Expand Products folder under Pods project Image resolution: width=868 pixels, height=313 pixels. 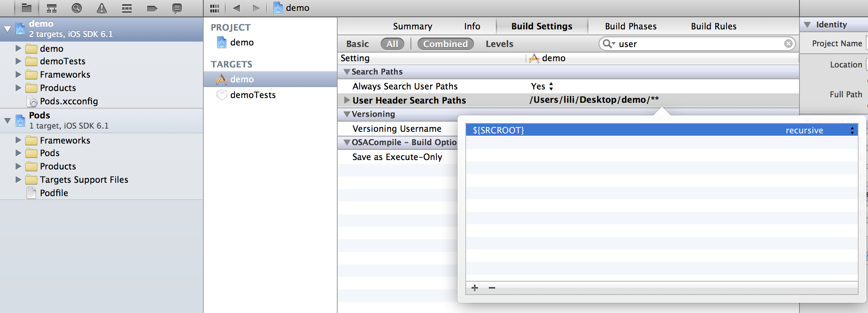(18, 166)
